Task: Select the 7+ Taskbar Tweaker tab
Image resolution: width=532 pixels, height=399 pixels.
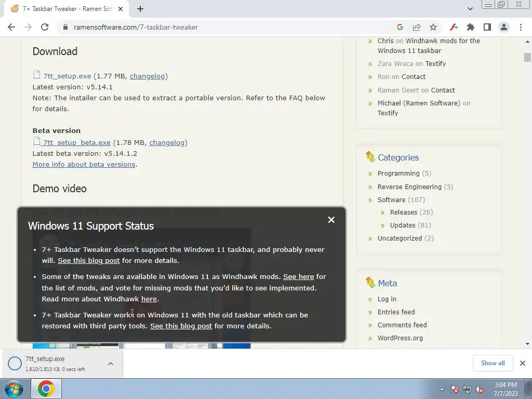Action: point(66,9)
